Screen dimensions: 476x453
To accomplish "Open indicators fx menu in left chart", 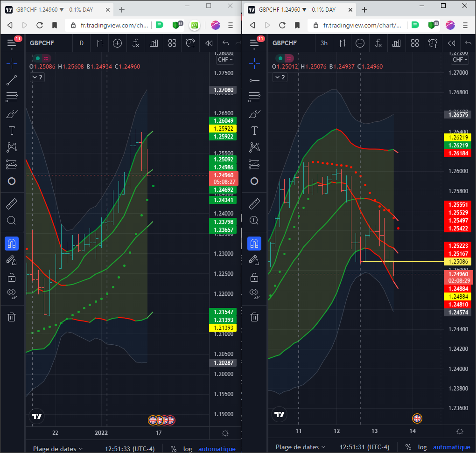I will [135, 43].
